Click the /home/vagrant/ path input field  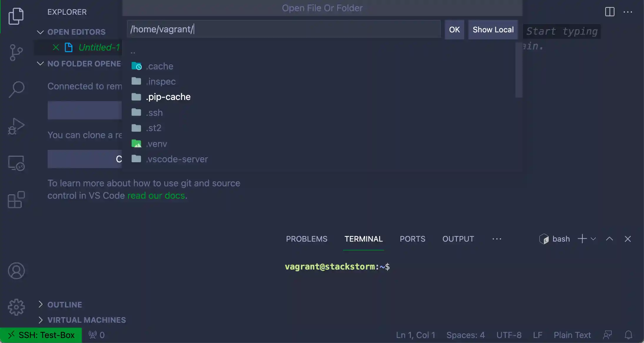(282, 29)
